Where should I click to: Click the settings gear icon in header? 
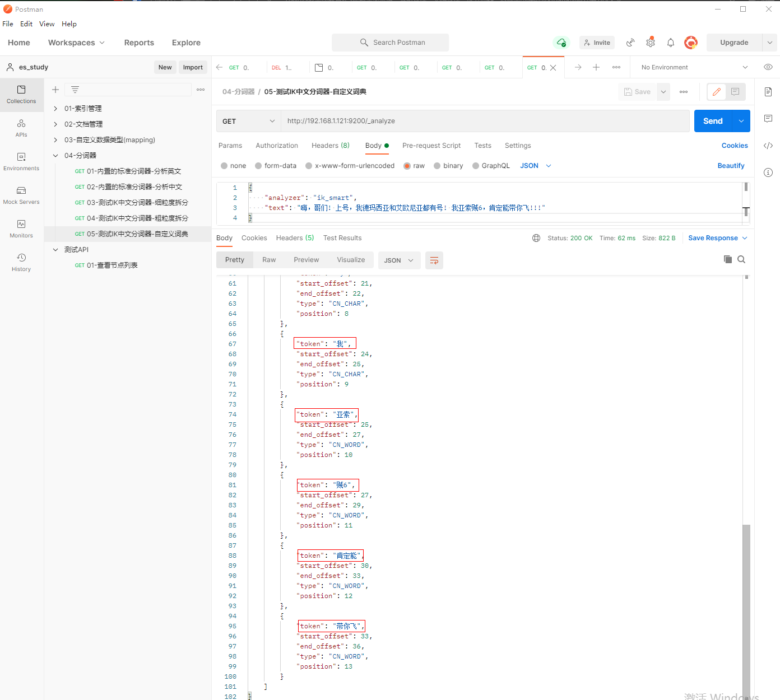tap(650, 43)
